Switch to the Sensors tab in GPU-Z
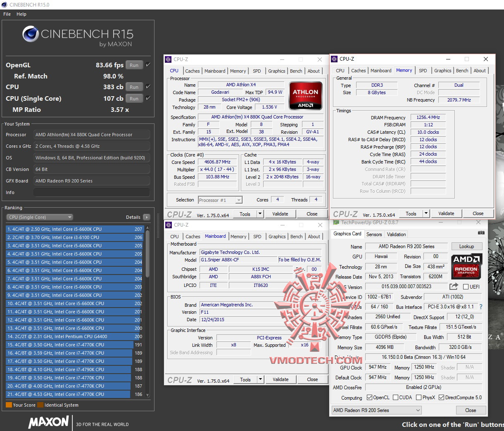This screenshot has height=431, width=504. tap(374, 234)
